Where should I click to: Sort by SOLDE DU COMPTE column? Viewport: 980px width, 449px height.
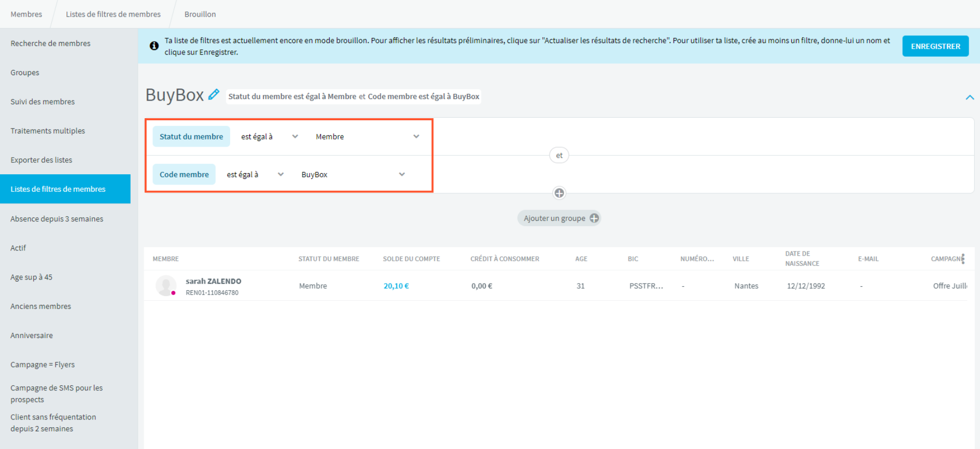pos(411,259)
